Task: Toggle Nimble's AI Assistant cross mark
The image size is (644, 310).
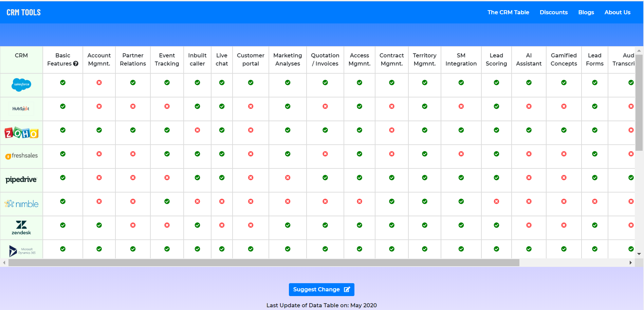Action: [529, 201]
